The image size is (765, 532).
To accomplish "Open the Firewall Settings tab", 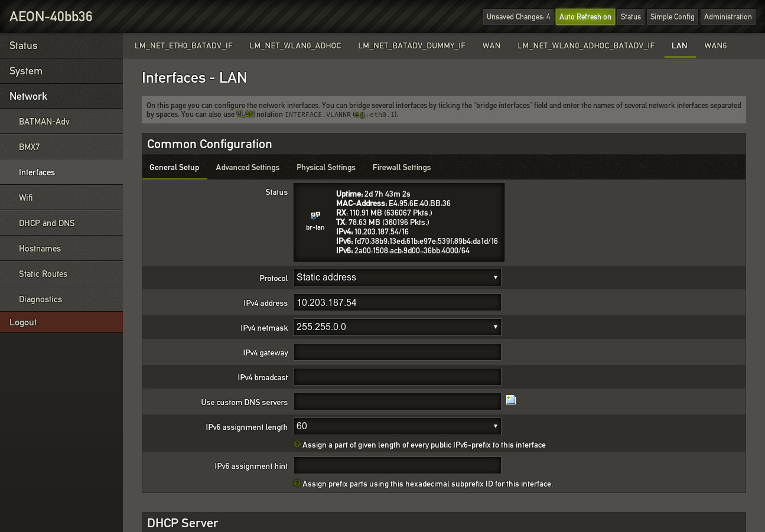I will pyautogui.click(x=402, y=168).
